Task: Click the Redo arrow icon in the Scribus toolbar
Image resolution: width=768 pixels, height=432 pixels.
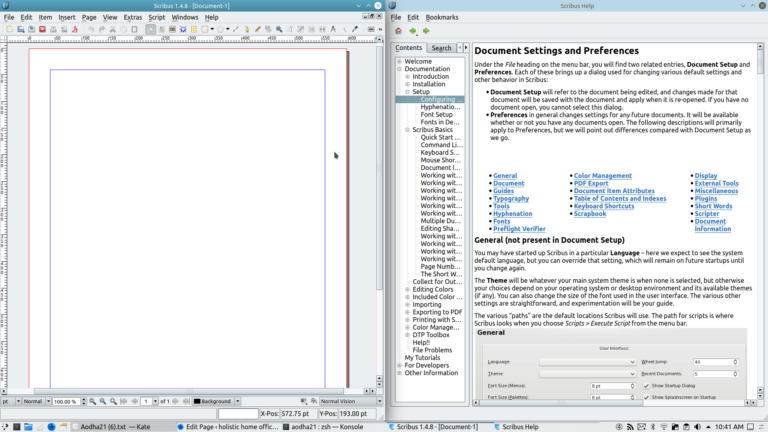Action: point(101,29)
